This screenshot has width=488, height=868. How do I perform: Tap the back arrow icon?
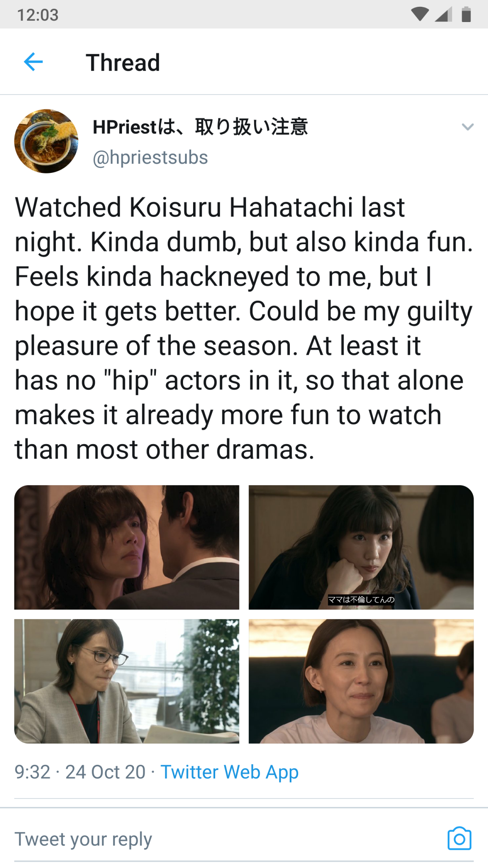click(x=33, y=62)
